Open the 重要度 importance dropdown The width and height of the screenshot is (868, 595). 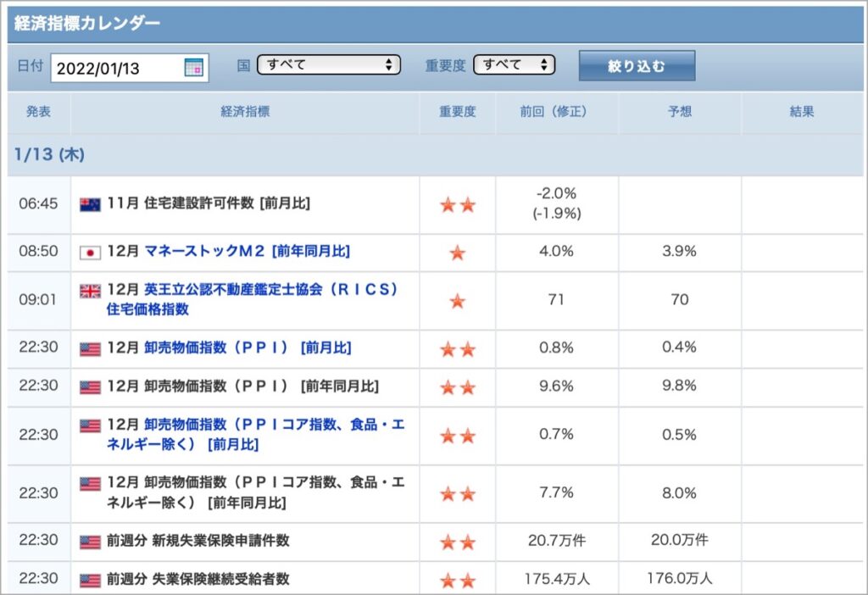click(515, 64)
